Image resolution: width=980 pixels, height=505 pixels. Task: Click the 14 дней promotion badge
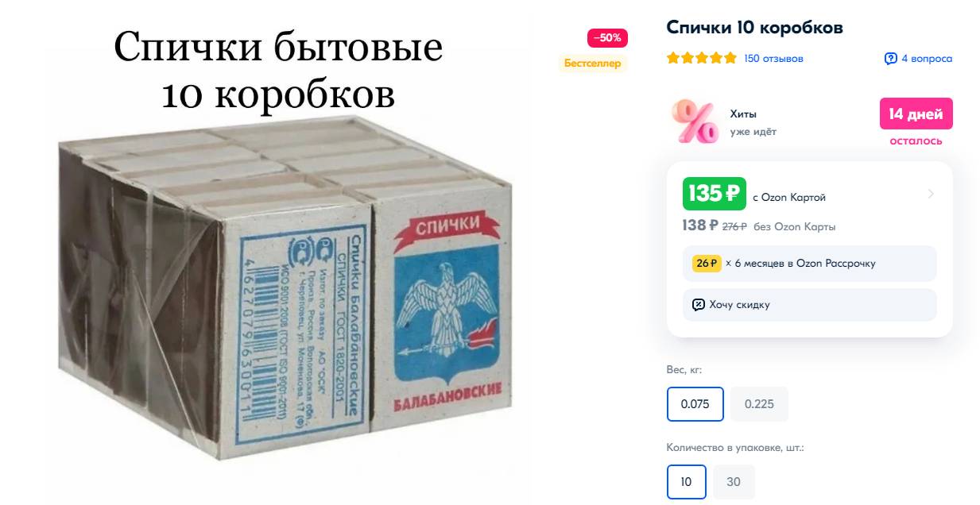tap(916, 114)
